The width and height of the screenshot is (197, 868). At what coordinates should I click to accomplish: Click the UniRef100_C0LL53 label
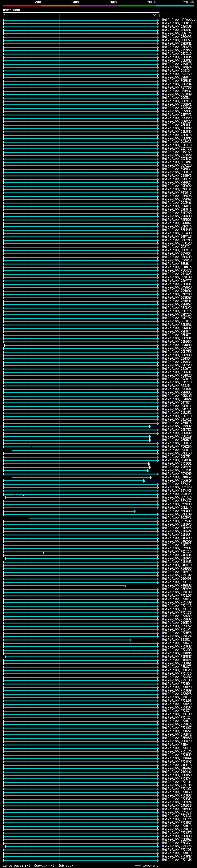pos(176,453)
